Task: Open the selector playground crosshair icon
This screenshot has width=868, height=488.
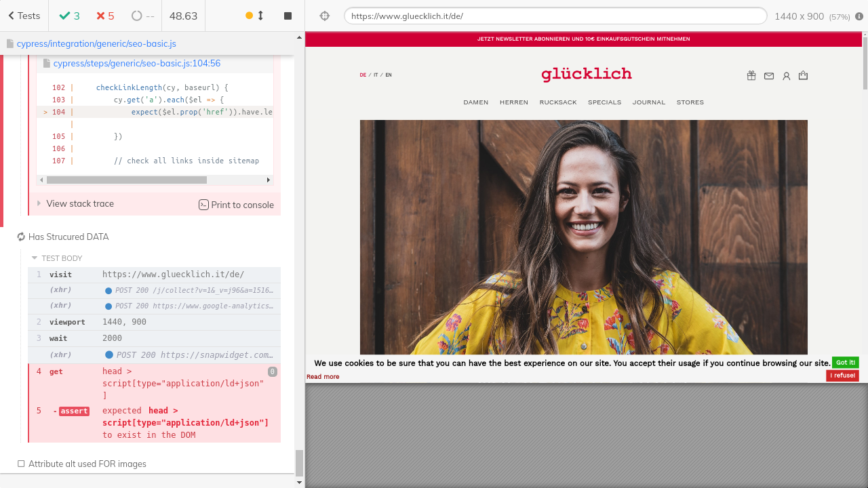Action: [324, 16]
